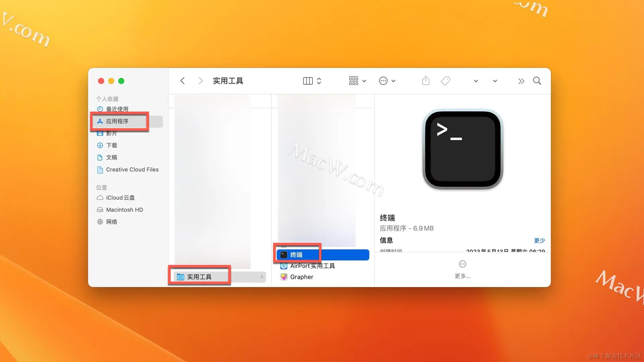Open the view switcher up-down arrows
The height and width of the screenshot is (362, 644).
point(319,81)
